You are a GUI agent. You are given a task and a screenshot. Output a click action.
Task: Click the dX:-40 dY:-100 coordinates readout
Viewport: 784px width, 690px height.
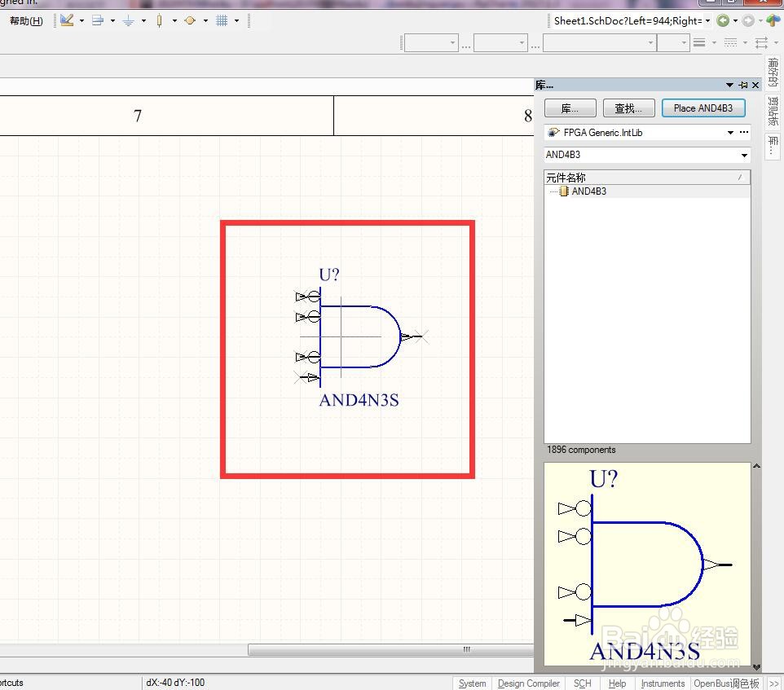[x=175, y=683]
